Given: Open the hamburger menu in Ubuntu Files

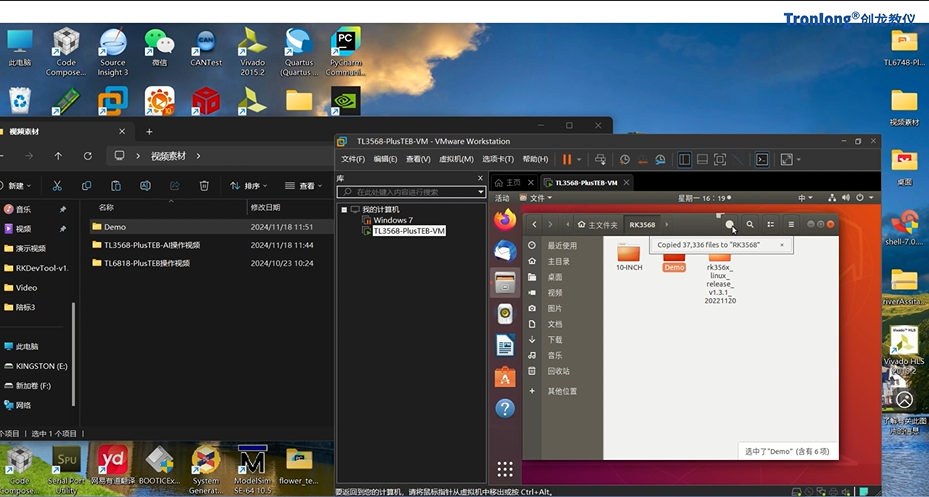Looking at the screenshot, I should 791,225.
